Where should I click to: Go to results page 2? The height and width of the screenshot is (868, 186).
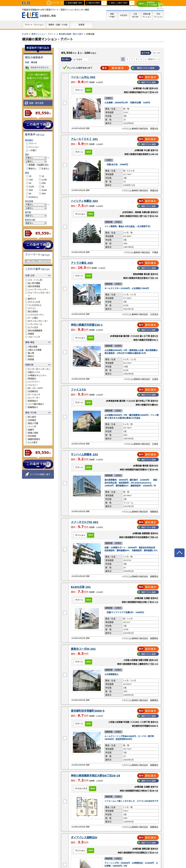point(127,59)
